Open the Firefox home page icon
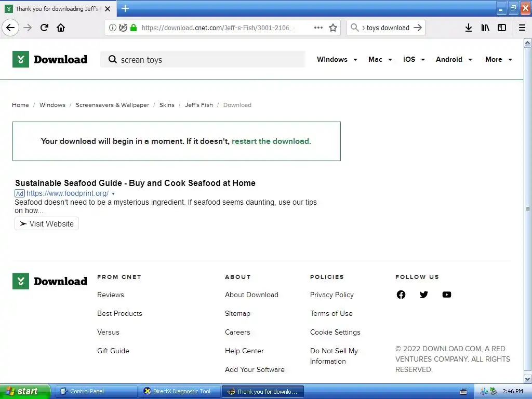The image size is (532, 399). tap(61, 28)
